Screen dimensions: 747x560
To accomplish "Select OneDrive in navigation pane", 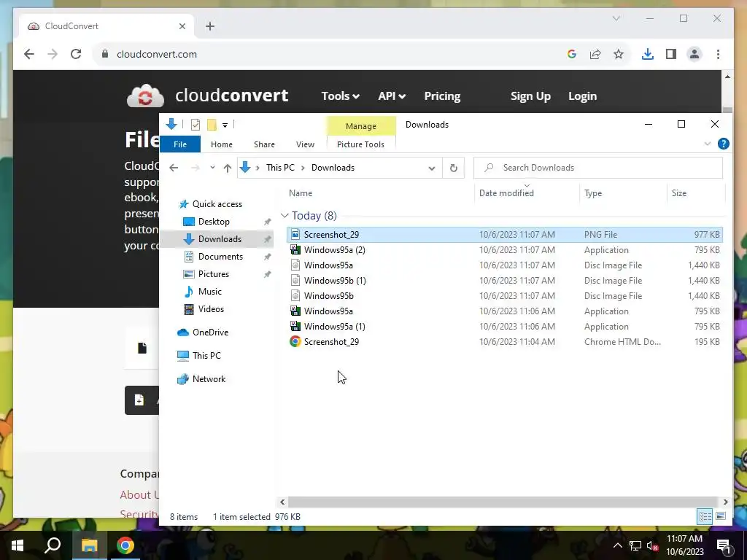I will tap(210, 332).
